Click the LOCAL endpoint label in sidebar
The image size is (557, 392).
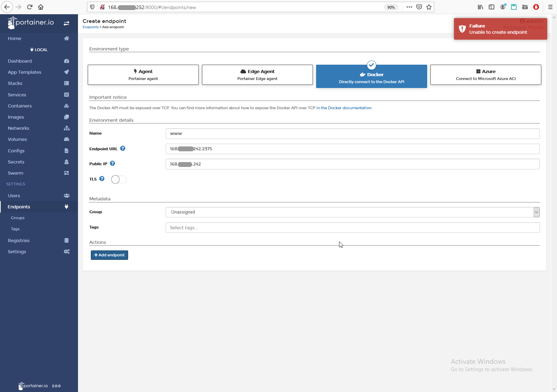(39, 50)
